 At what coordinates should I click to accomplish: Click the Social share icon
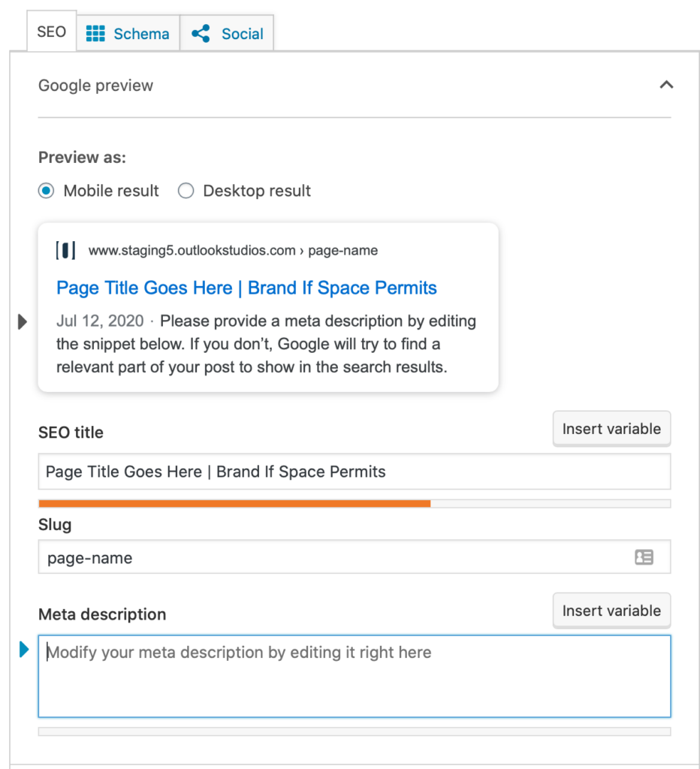coord(201,33)
